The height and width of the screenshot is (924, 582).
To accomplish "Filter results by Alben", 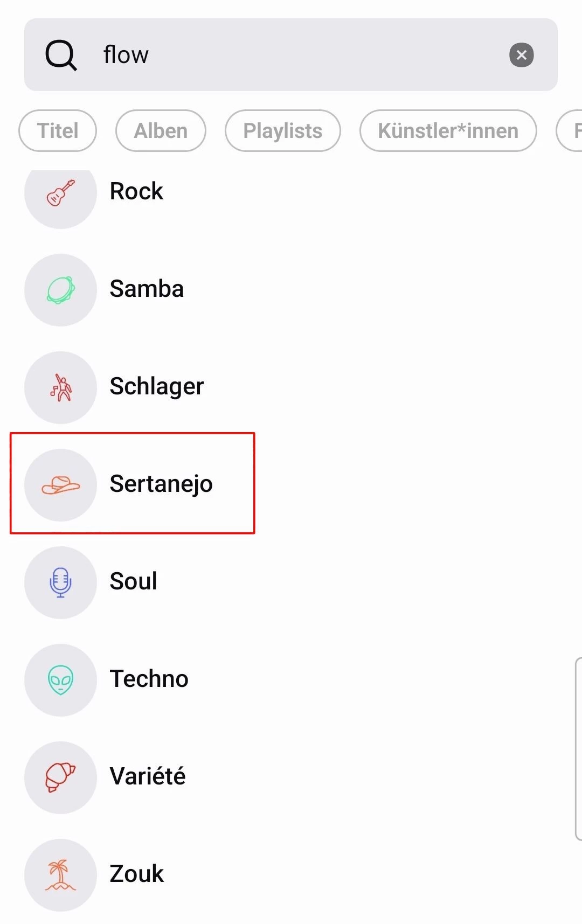I will coord(161,131).
